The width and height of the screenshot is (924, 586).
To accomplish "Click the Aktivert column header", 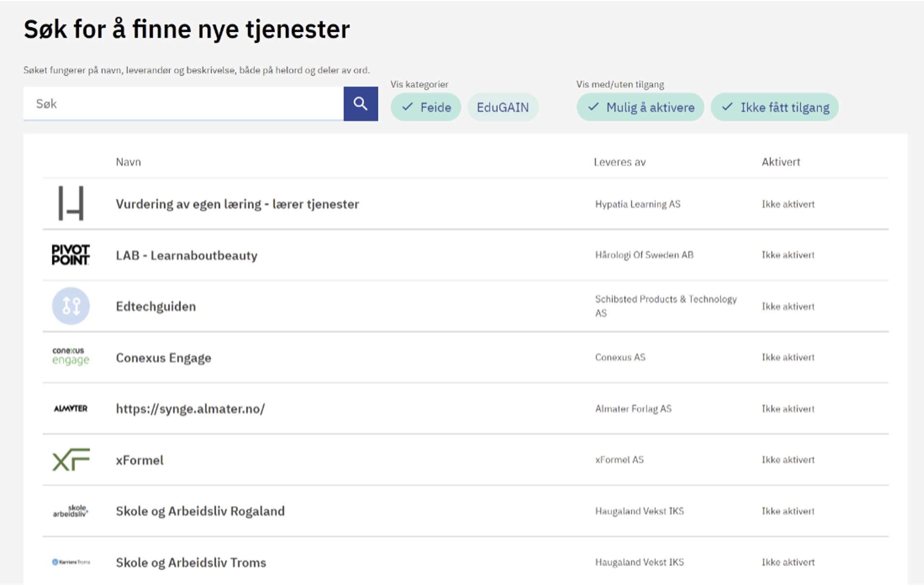I will coord(781,162).
